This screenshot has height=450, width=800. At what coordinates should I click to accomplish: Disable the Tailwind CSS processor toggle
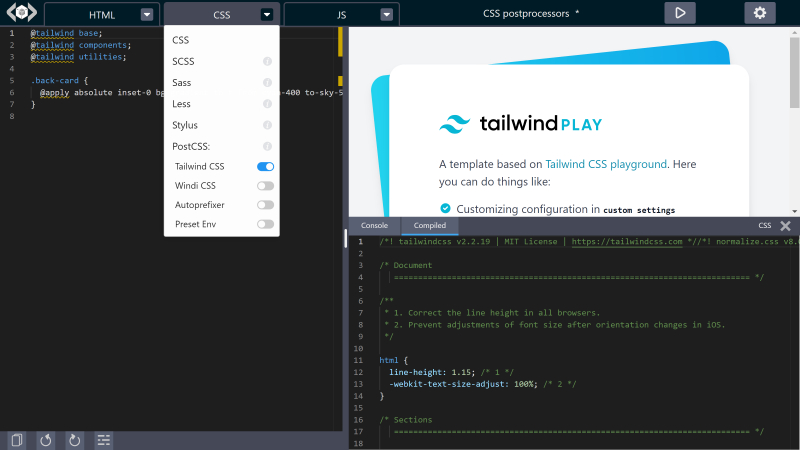(265, 166)
